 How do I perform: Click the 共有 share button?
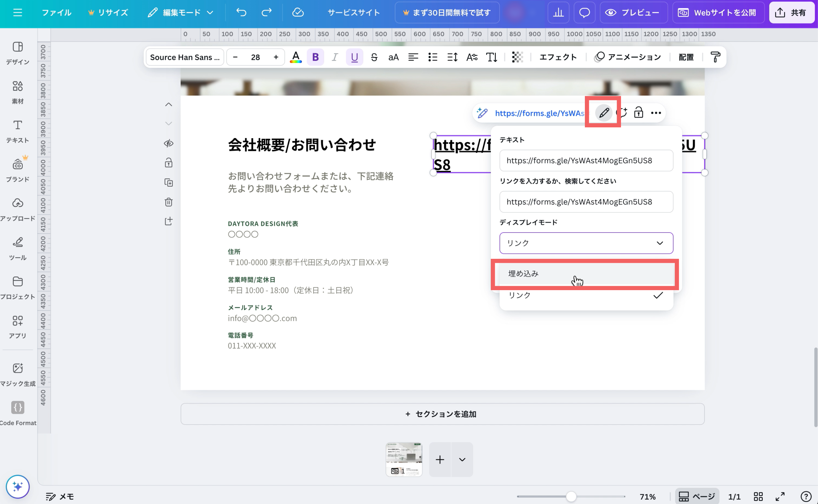click(792, 13)
